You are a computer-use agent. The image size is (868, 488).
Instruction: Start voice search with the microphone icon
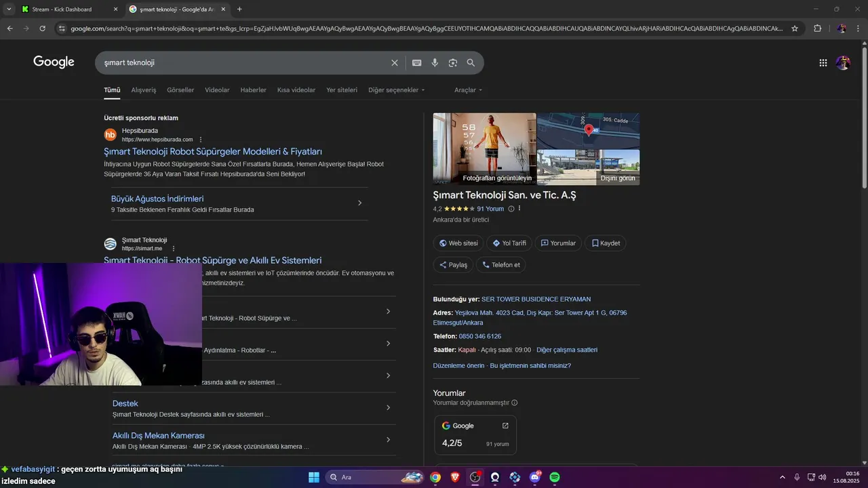435,62
